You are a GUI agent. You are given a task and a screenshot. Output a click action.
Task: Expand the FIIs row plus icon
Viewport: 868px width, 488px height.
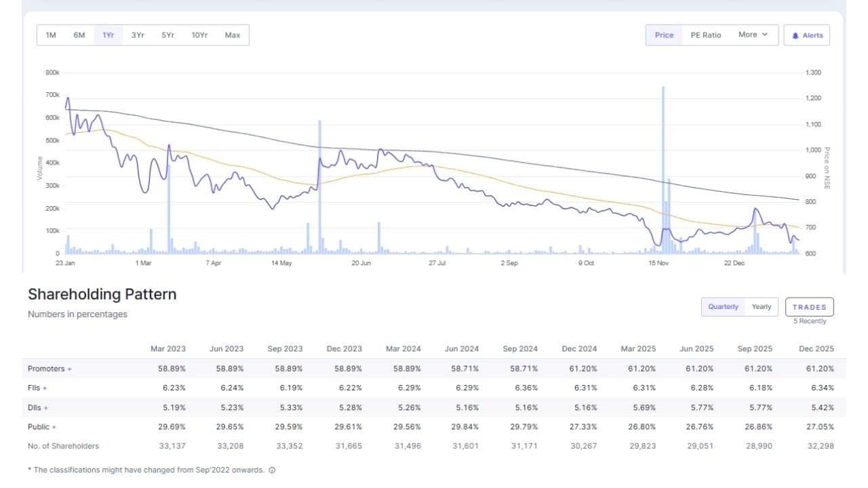tap(45, 388)
